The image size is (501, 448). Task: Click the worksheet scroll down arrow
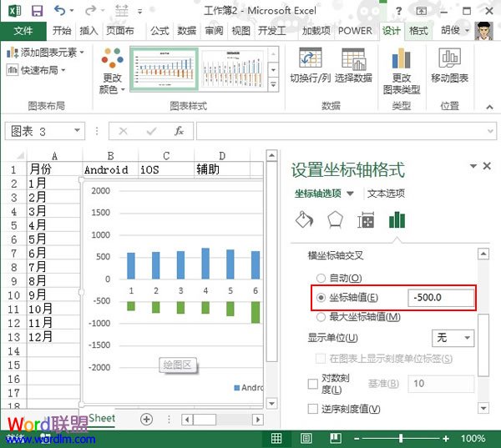click(271, 403)
